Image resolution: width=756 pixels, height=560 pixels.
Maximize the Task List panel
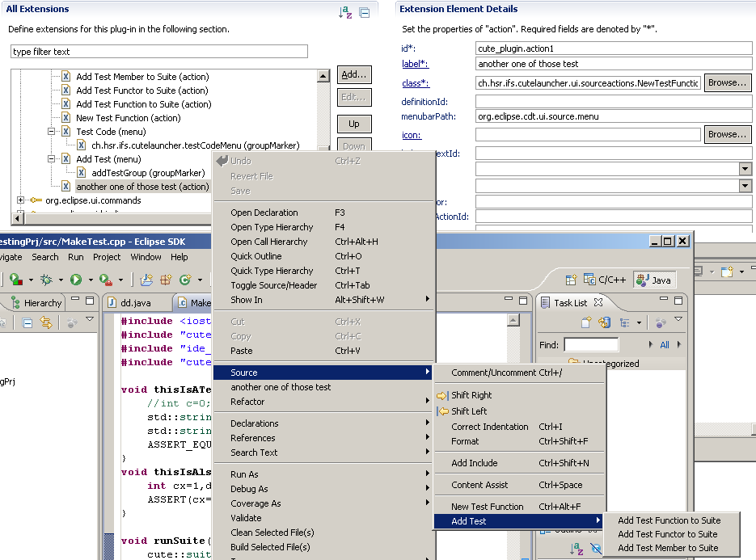tap(678, 301)
